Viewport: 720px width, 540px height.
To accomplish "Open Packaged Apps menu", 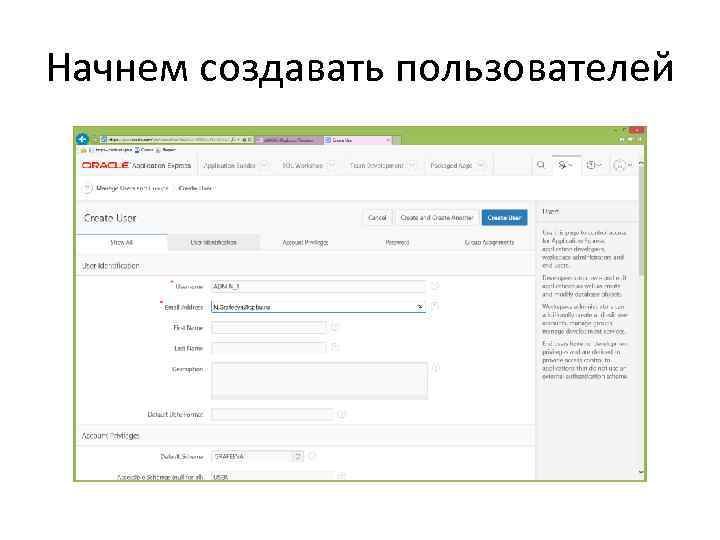I will pos(451,165).
